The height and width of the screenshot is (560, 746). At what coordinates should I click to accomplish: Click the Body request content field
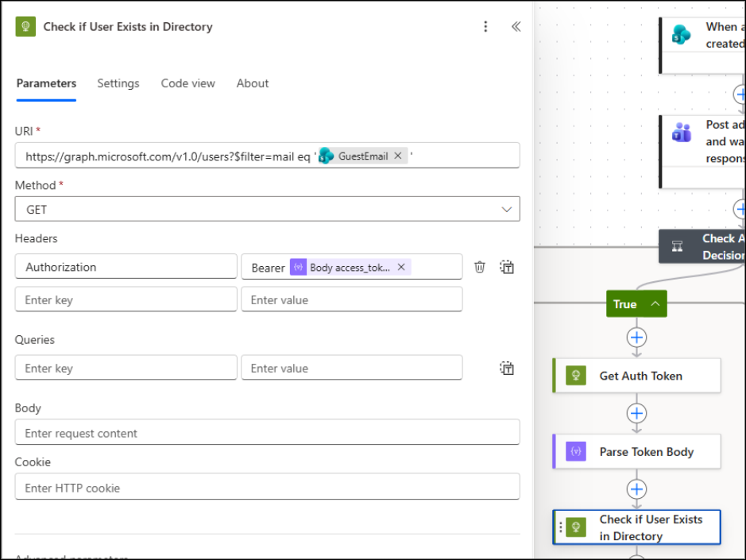pos(267,433)
